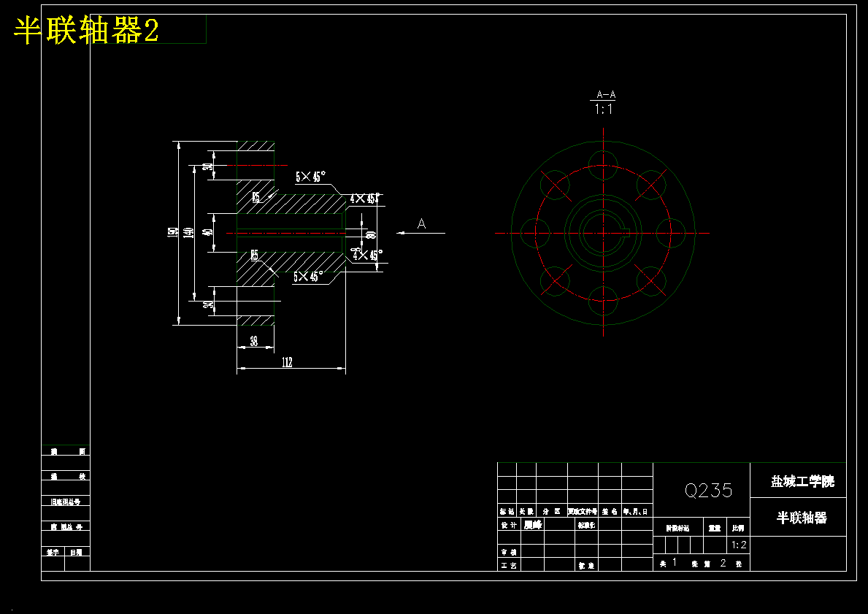Click the "工艺" cell in title block
The image size is (868, 614).
click(x=508, y=565)
